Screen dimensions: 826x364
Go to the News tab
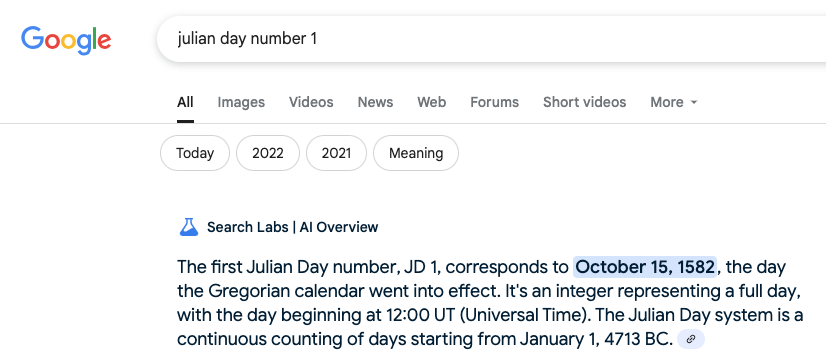tap(375, 102)
